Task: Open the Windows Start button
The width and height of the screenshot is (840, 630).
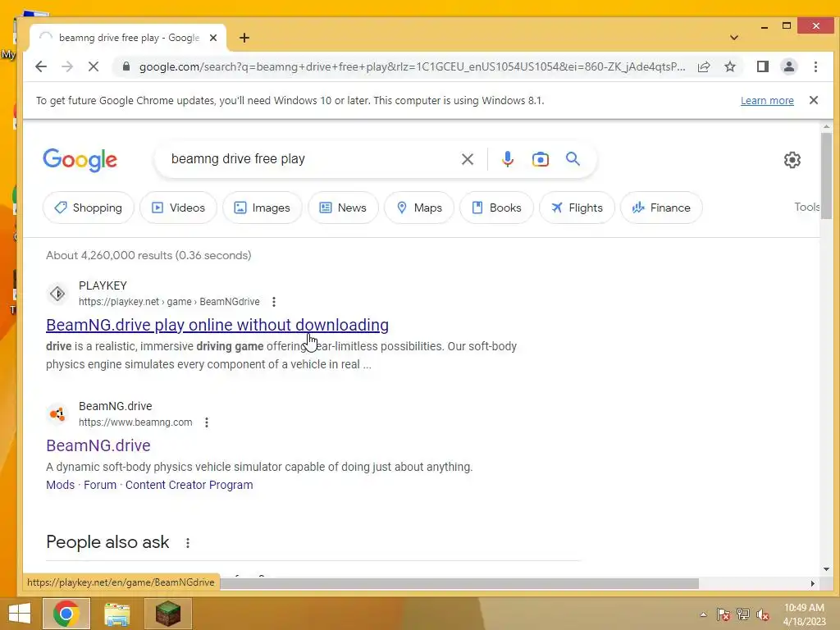Action: (20, 614)
